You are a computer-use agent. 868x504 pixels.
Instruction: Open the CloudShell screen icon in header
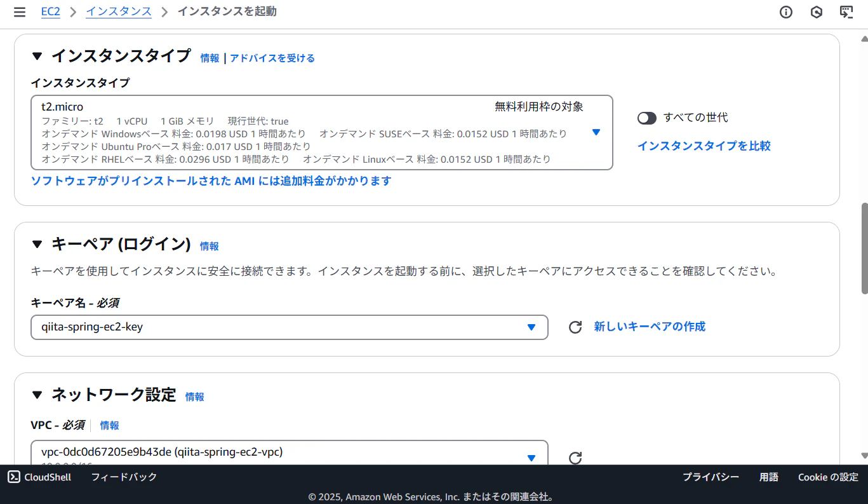pyautogui.click(x=846, y=12)
